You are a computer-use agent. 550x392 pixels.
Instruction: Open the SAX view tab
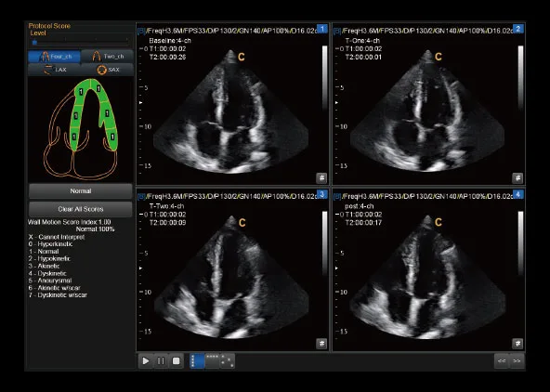coord(108,70)
